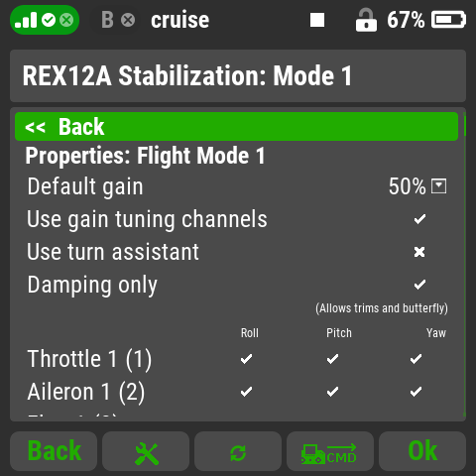This screenshot has width=476, height=476.
Task: Uncheck Aileron 1 Yaw checkmark
Action: click(x=416, y=392)
